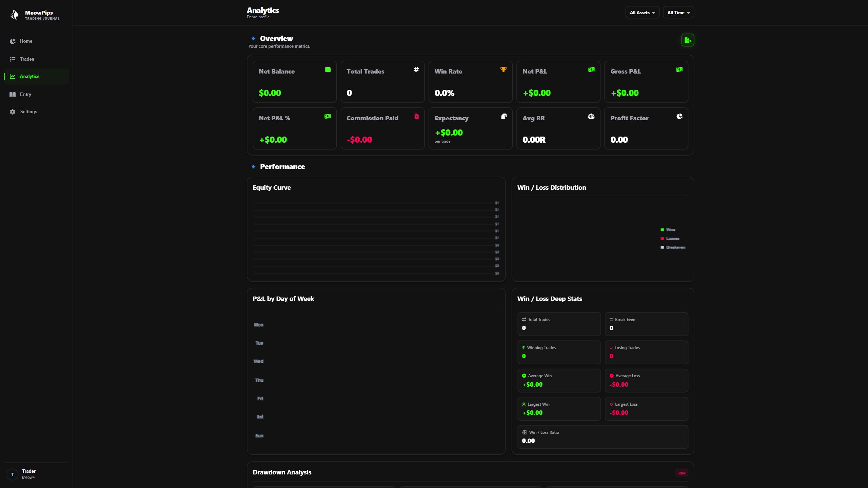Click the Home pie-chart icon

[13, 41]
